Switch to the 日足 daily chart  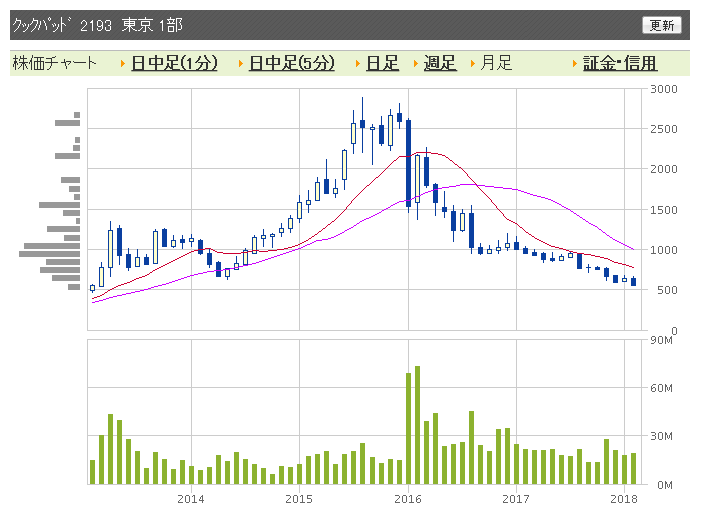(382, 63)
